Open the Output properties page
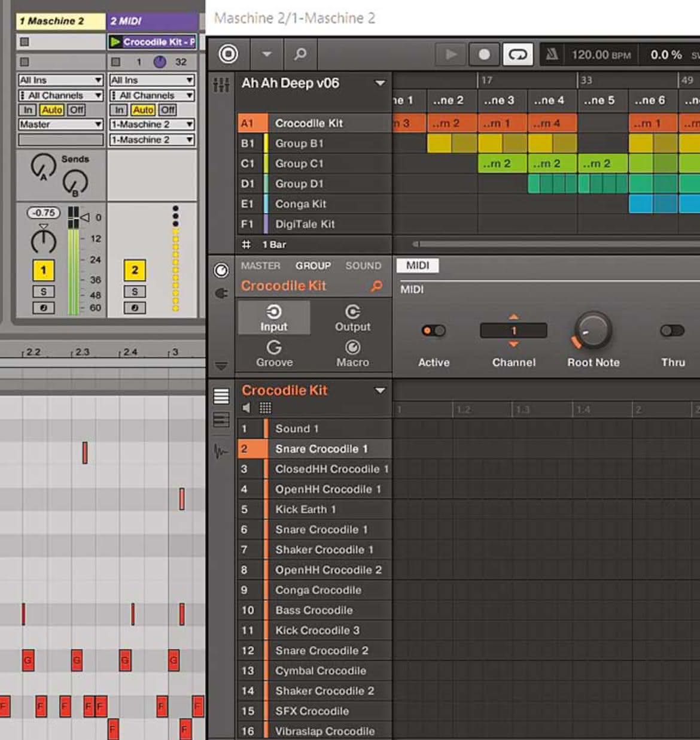Viewport: 700px width, 740px height. (353, 318)
